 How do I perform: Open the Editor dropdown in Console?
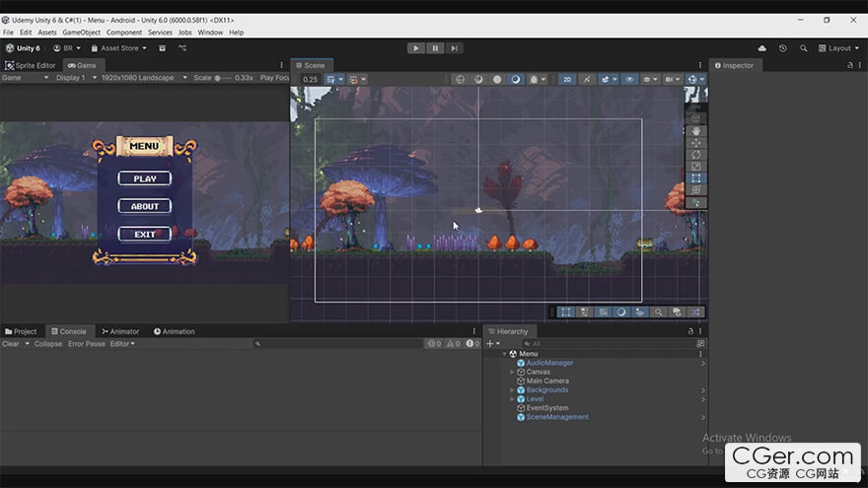coord(121,344)
